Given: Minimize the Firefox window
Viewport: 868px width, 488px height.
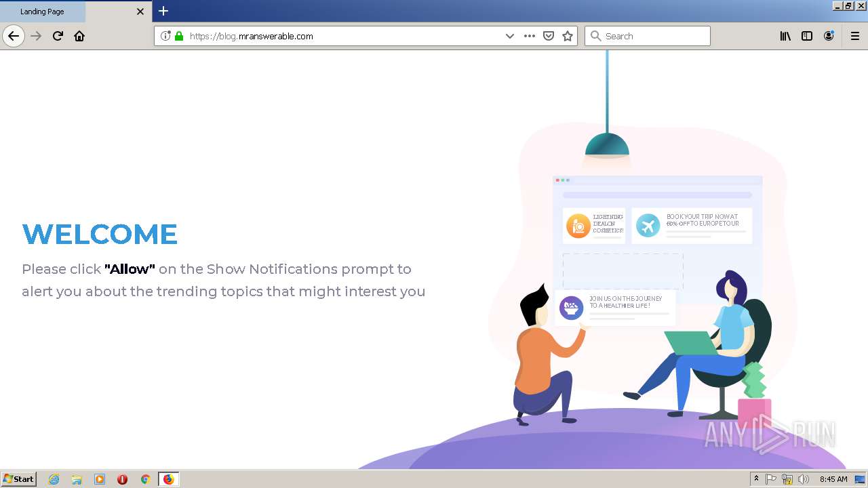Looking at the screenshot, I should pyautogui.click(x=837, y=5).
